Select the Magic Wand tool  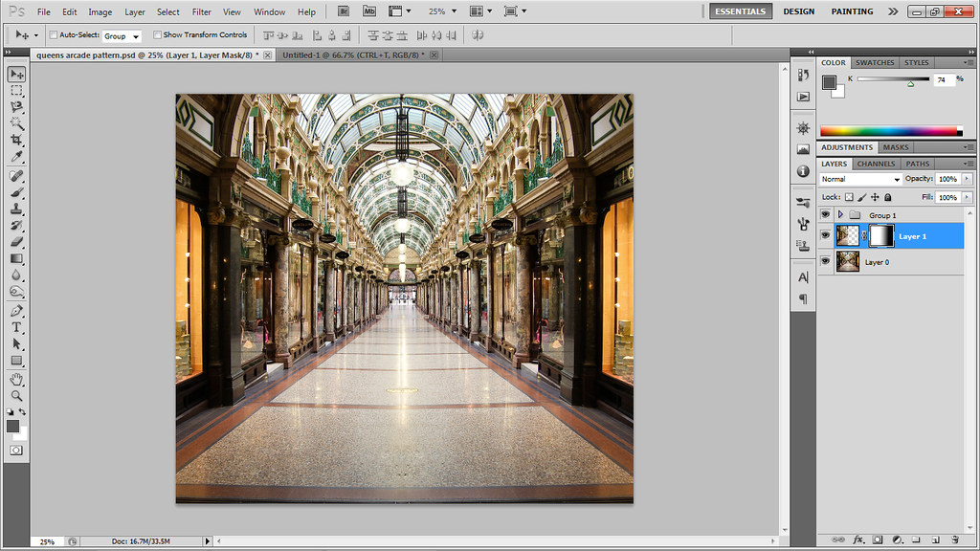click(16, 123)
